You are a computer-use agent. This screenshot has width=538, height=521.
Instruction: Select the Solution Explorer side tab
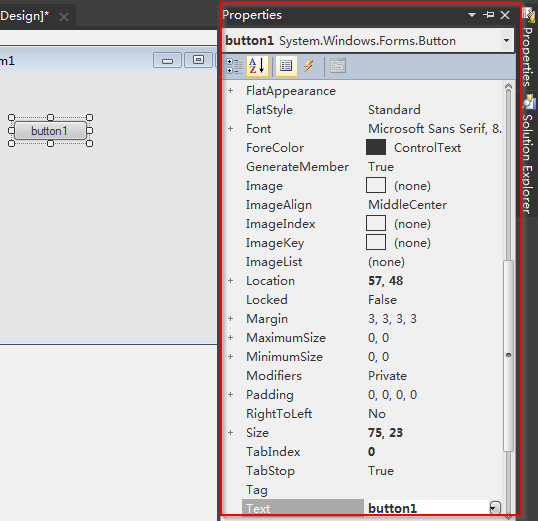528,154
